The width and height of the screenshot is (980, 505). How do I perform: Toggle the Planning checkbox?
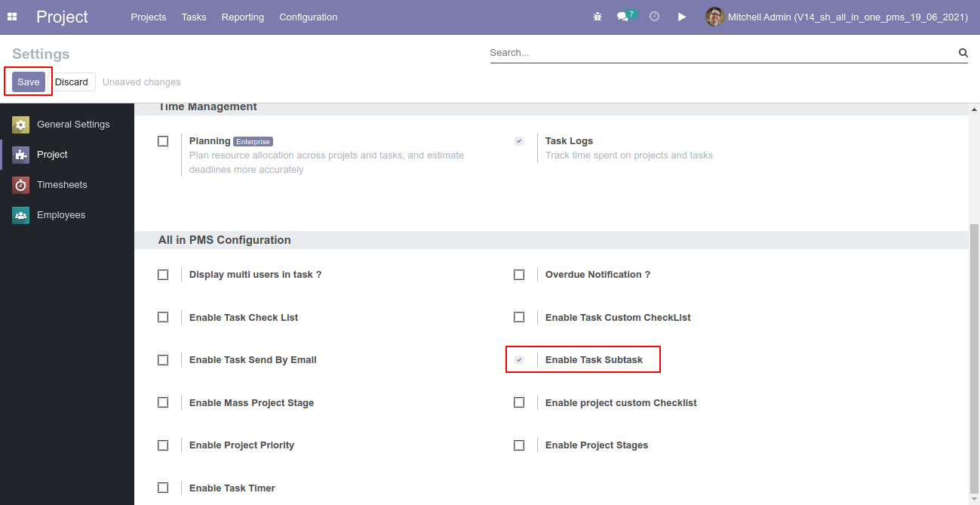(x=163, y=141)
